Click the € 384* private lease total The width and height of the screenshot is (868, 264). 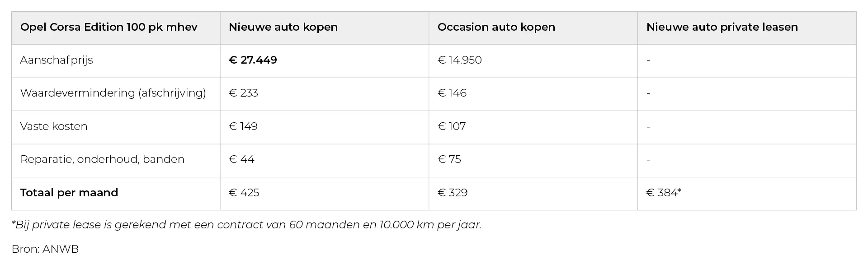click(x=663, y=193)
